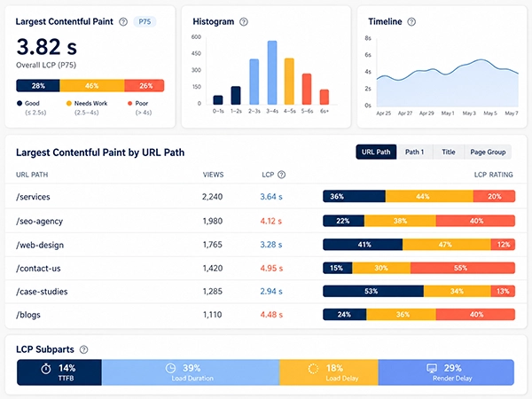Click the 22% segment for /seo-agency
Image resolution: width=532 pixels, height=399 pixels.
pos(344,221)
